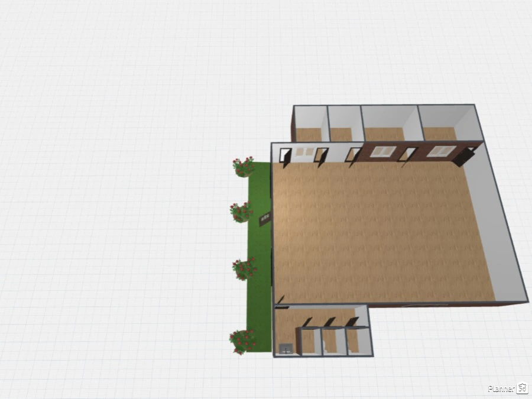Select the bottommost flower bush near the restroom
This screenshot has height=399, width=532.
(x=242, y=341)
